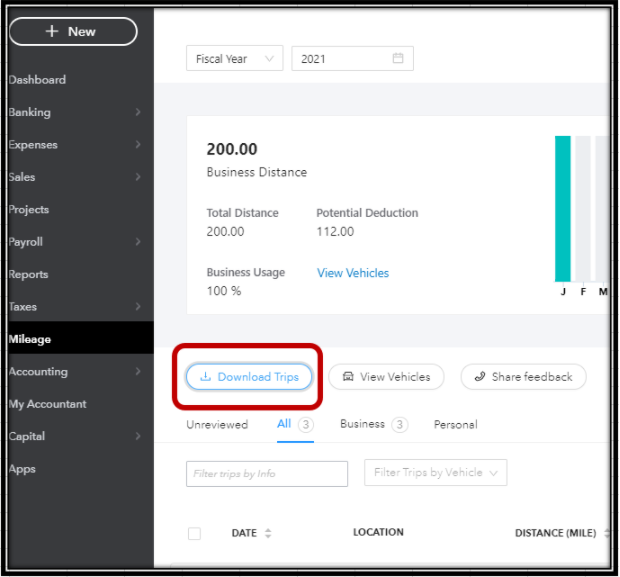Select the Personal trips tab
Viewport: 620px width, 577px height.
(455, 425)
